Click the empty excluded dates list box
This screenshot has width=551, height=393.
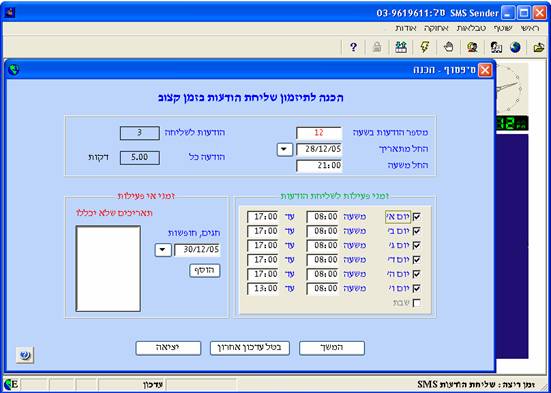[108, 269]
